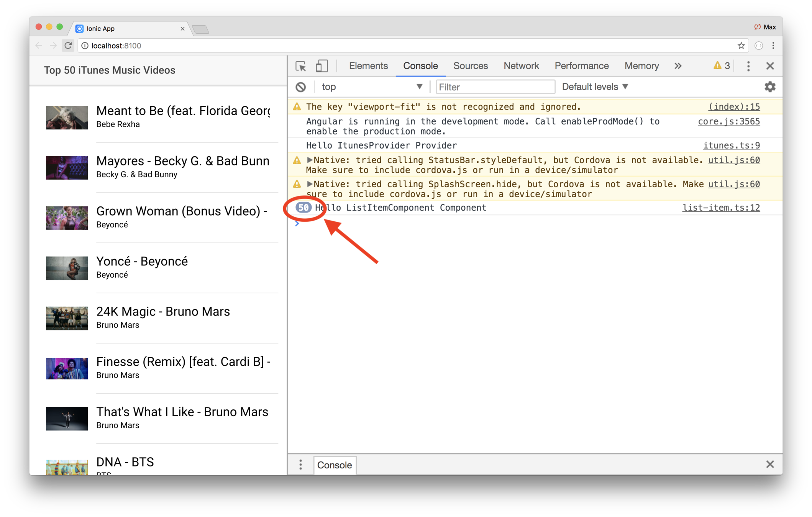Viewport: 812px width, 517px height.
Task: Expand the StatusBar.styleDefault warning message
Action: pos(310,160)
